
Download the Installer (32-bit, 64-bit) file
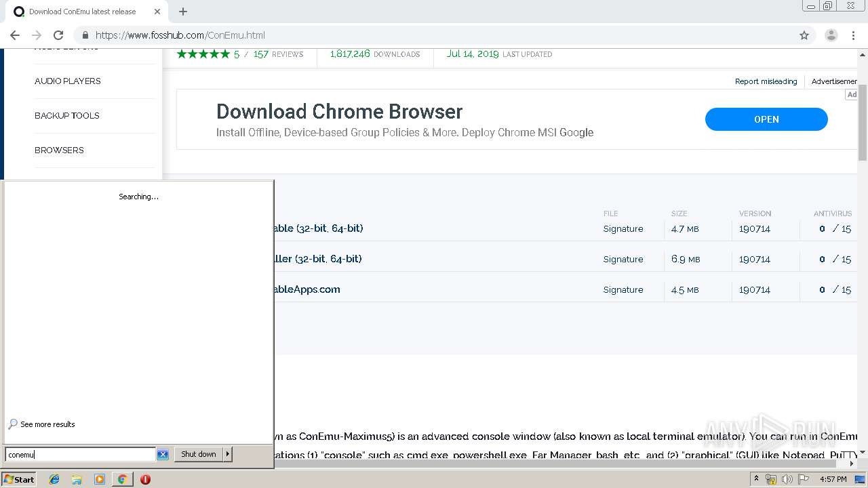pos(318,259)
